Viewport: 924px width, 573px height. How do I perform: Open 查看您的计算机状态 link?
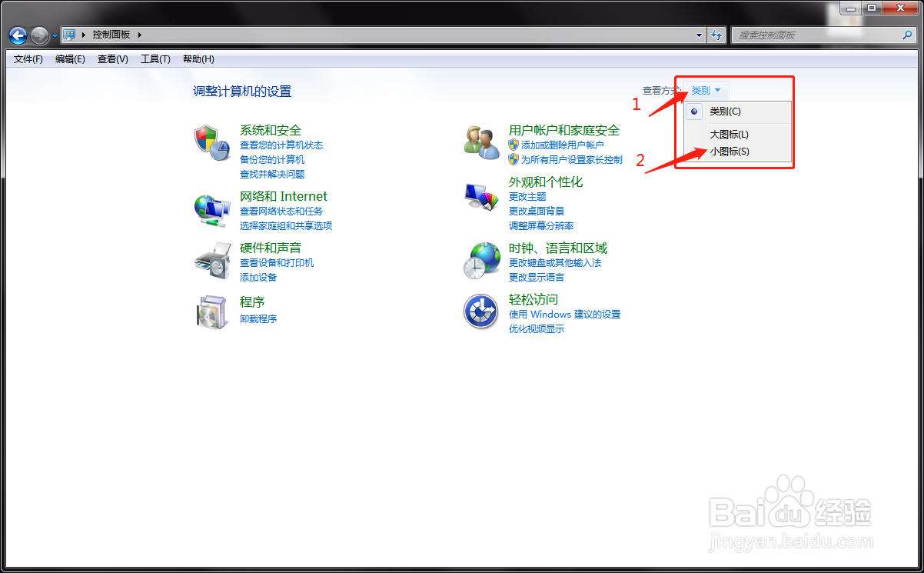click(281, 145)
